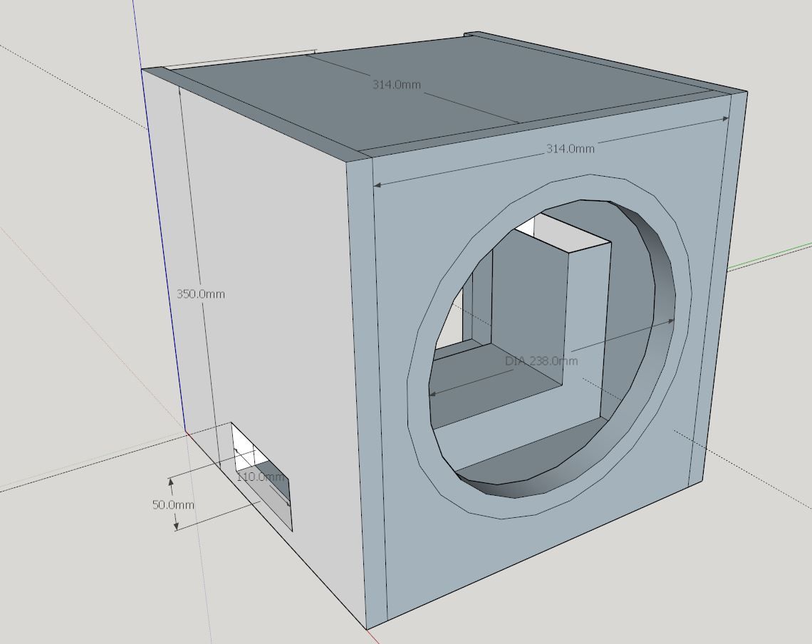Select the 50.0mm port height dimension
Screen dimensions: 812x644
pos(173,505)
